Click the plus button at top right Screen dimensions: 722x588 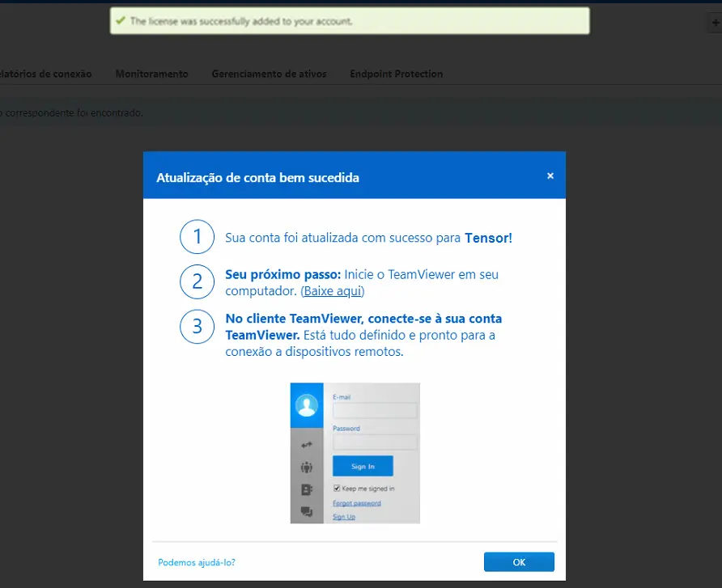pyautogui.click(x=716, y=22)
